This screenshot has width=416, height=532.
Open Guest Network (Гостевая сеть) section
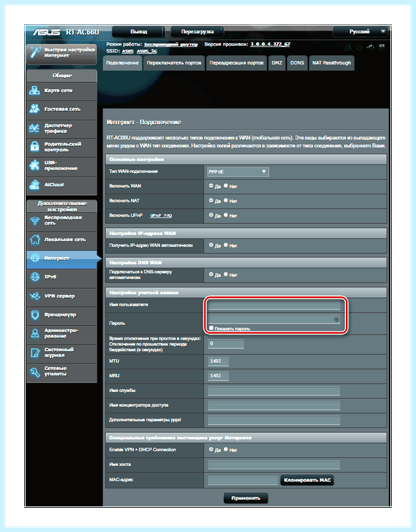coord(62,109)
